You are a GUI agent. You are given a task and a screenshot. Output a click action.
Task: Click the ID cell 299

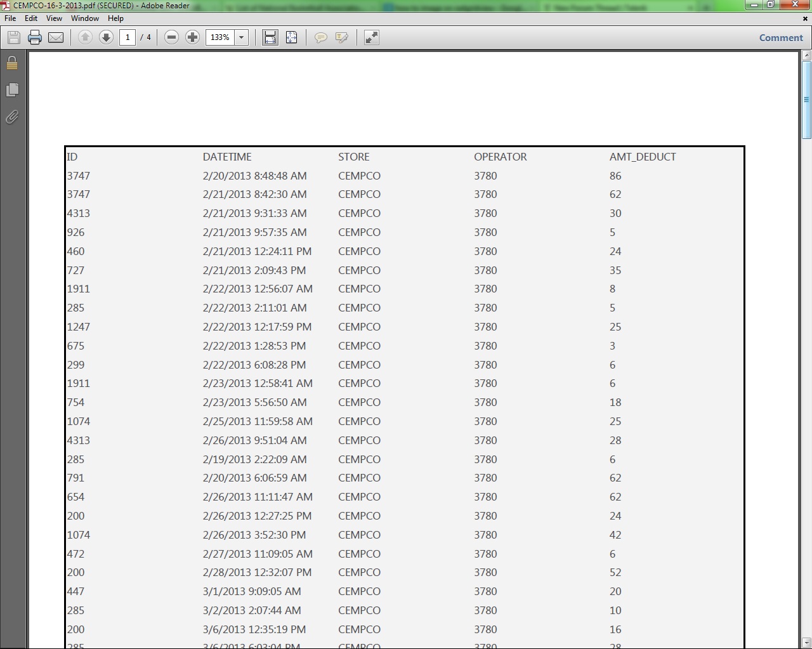tap(75, 365)
